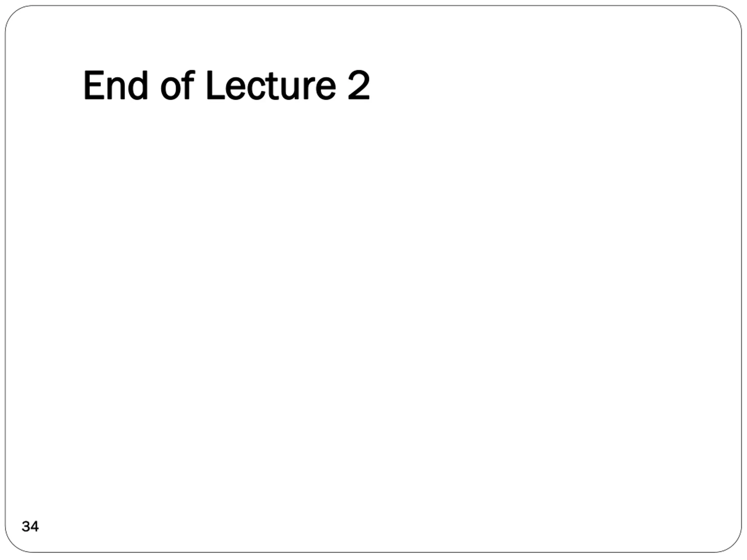
Task: Click the capital "E" in the title
Action: 94,85
